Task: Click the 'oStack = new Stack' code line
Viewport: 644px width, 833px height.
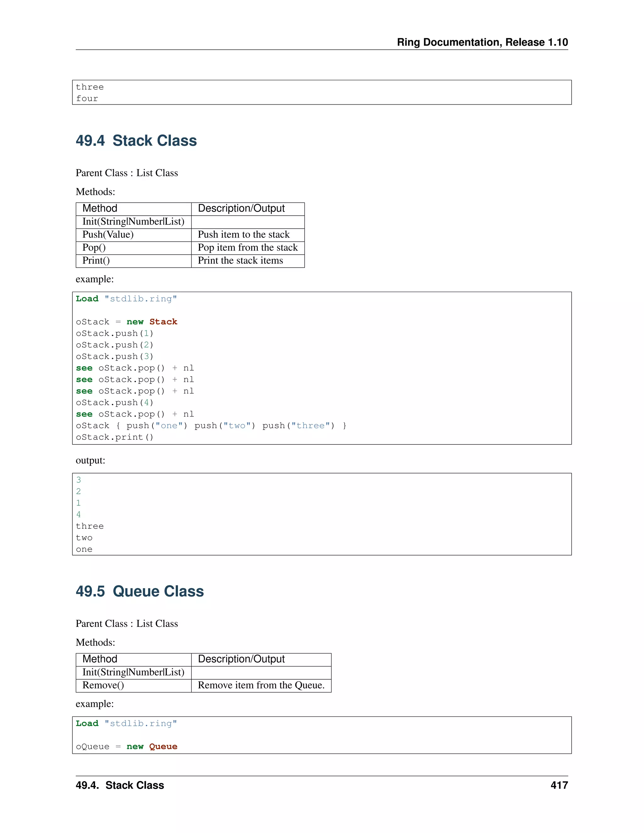Action: (127, 322)
